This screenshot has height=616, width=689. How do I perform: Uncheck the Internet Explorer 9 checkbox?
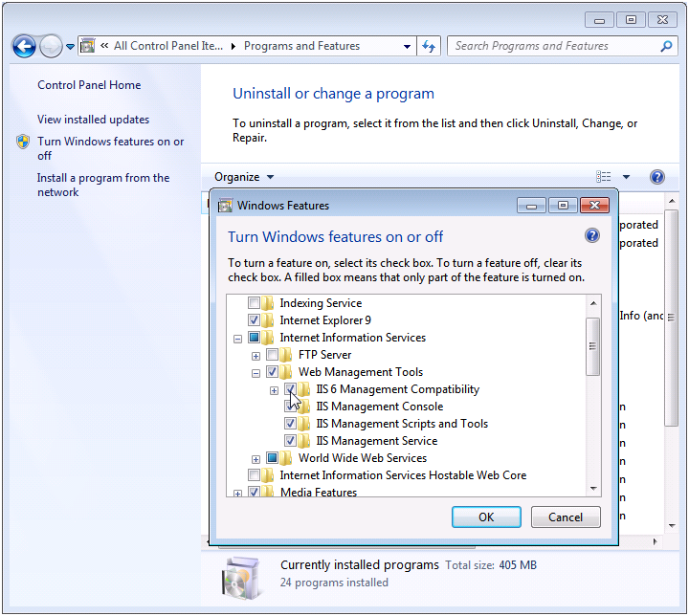tap(254, 320)
